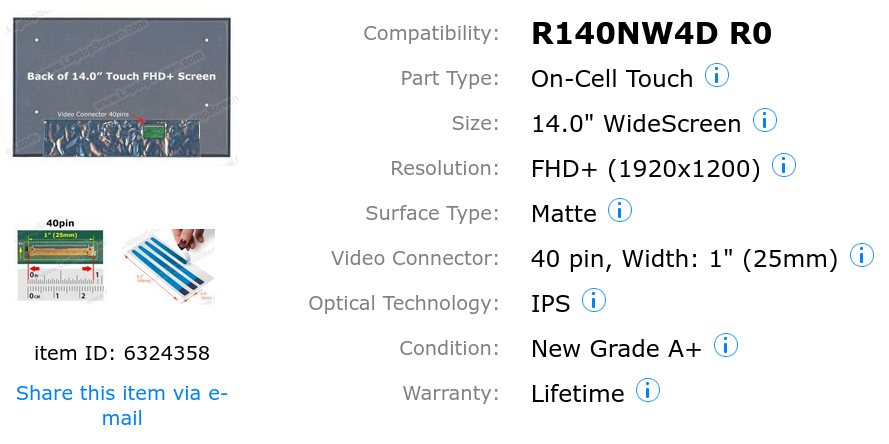This screenshot has height=444, width=889.
Task: Click the 14.0" WideScreen size value
Action: pos(636,124)
